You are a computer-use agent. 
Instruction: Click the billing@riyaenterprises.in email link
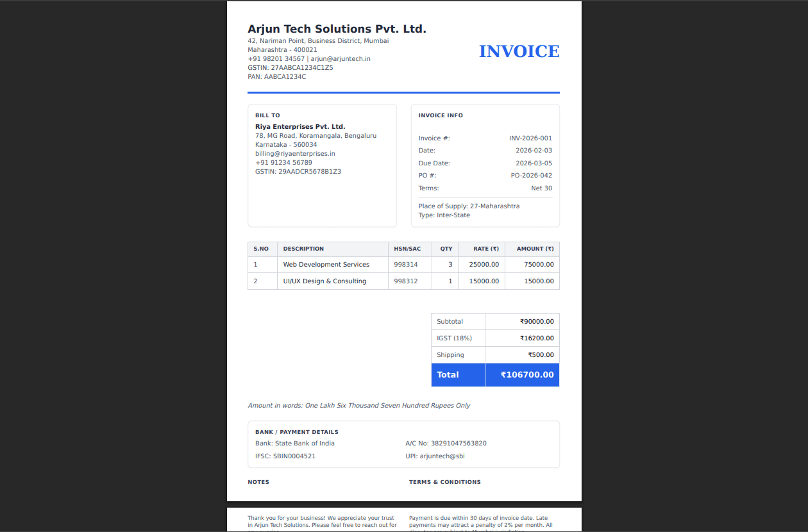(x=296, y=153)
